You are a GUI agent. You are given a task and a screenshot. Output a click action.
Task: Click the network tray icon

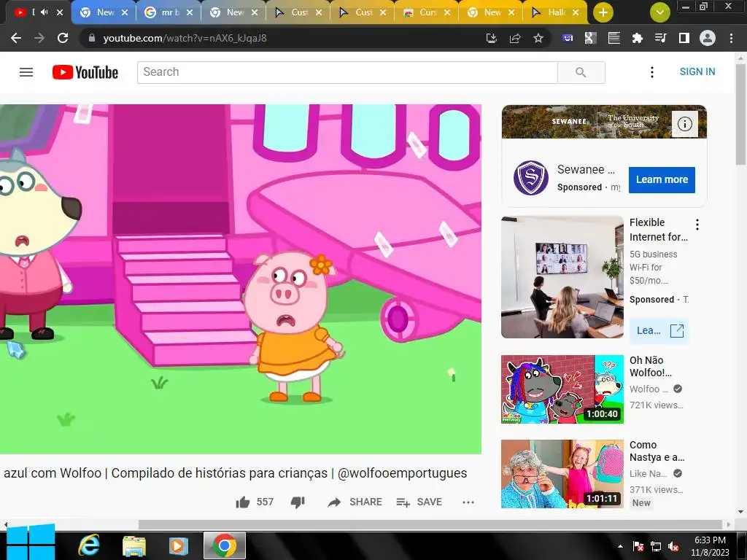pos(656,547)
